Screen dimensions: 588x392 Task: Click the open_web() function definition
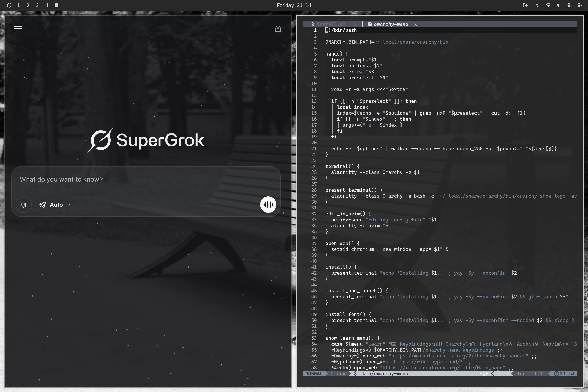tap(343, 243)
